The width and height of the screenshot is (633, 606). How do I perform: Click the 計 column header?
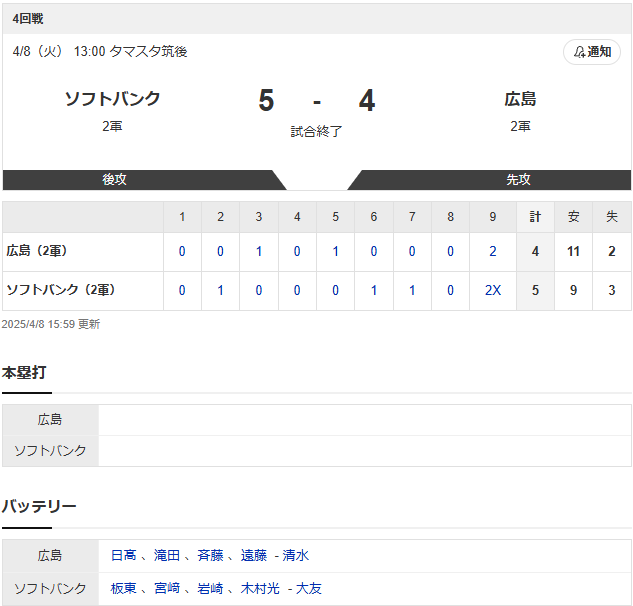pos(535,217)
